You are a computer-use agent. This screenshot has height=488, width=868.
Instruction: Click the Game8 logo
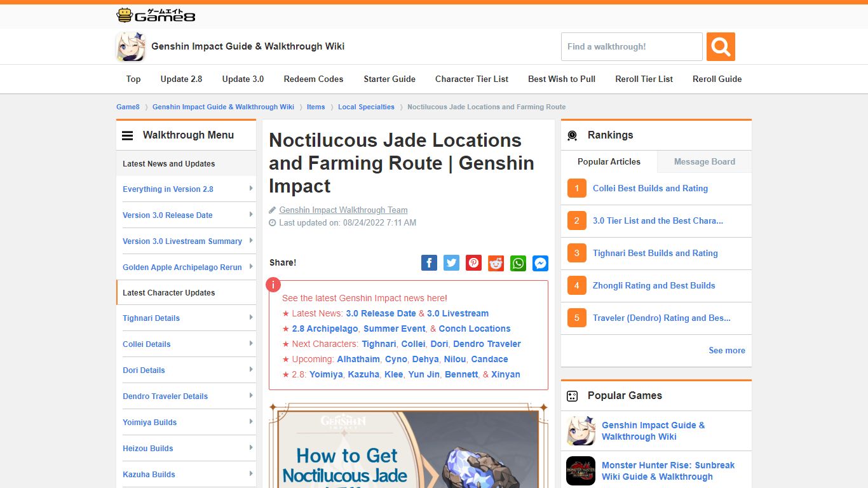click(x=156, y=15)
